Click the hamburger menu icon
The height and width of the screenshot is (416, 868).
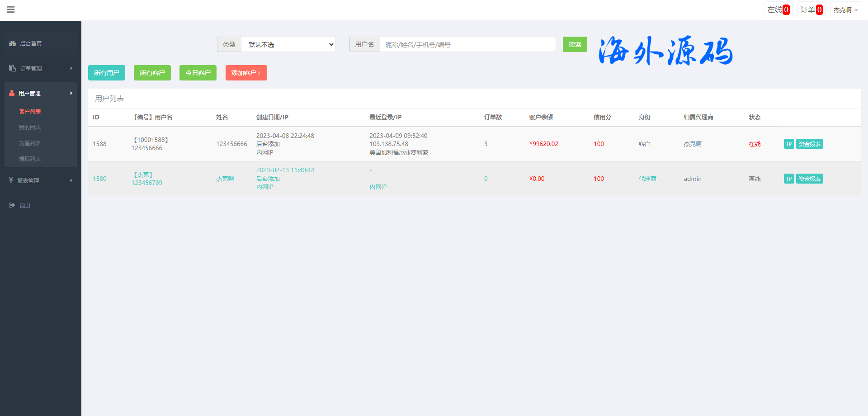(11, 9)
